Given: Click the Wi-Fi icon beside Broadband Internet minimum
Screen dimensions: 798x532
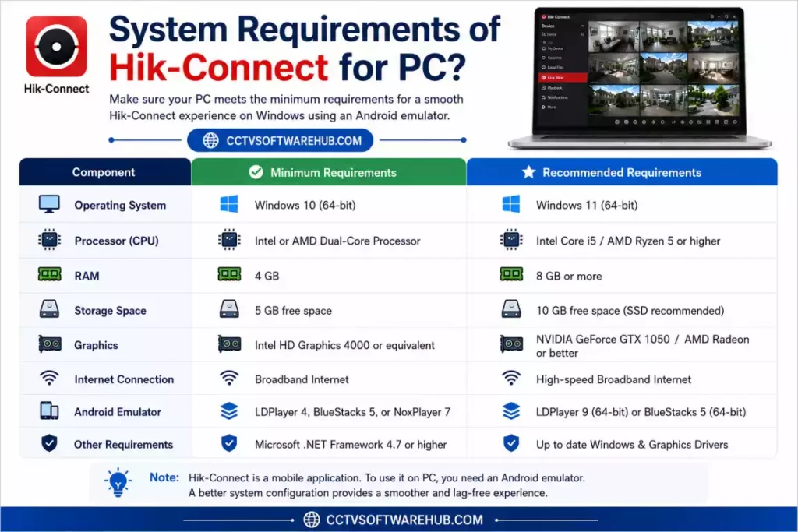Looking at the screenshot, I should click(x=229, y=378).
